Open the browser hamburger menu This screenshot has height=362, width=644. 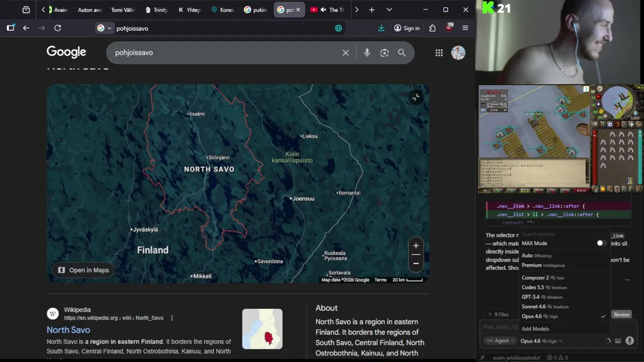pos(465,28)
